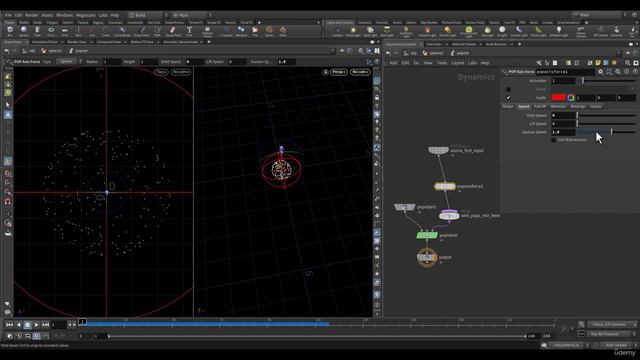640x360 pixels.
Task: Select the Circle shelf tool
Action: pyautogui.click(x=106, y=31)
